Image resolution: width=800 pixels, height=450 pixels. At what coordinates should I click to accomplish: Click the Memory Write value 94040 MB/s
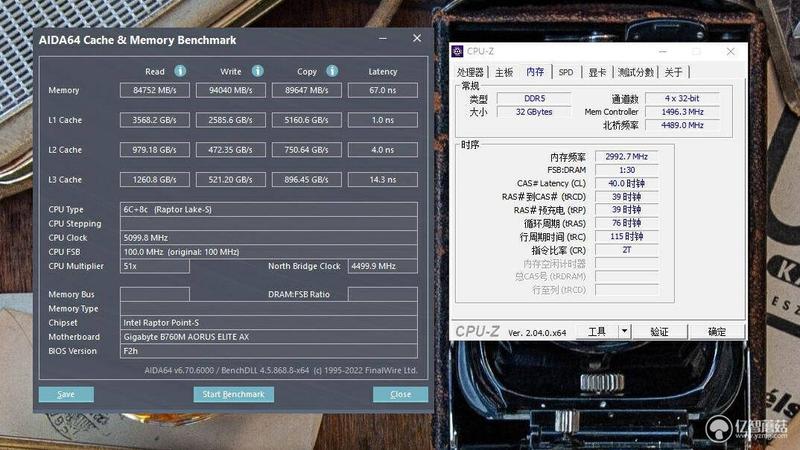[231, 90]
